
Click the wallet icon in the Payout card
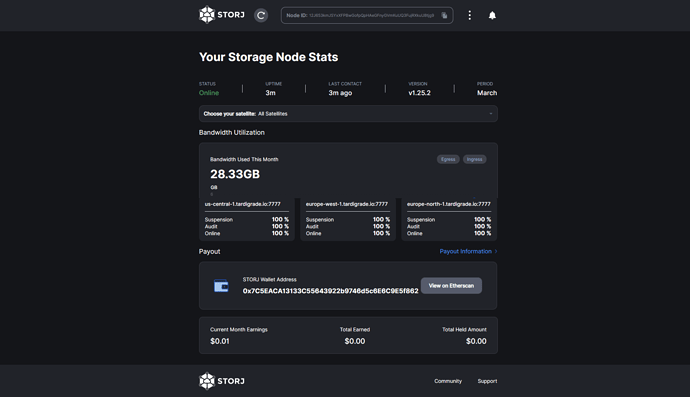point(221,286)
